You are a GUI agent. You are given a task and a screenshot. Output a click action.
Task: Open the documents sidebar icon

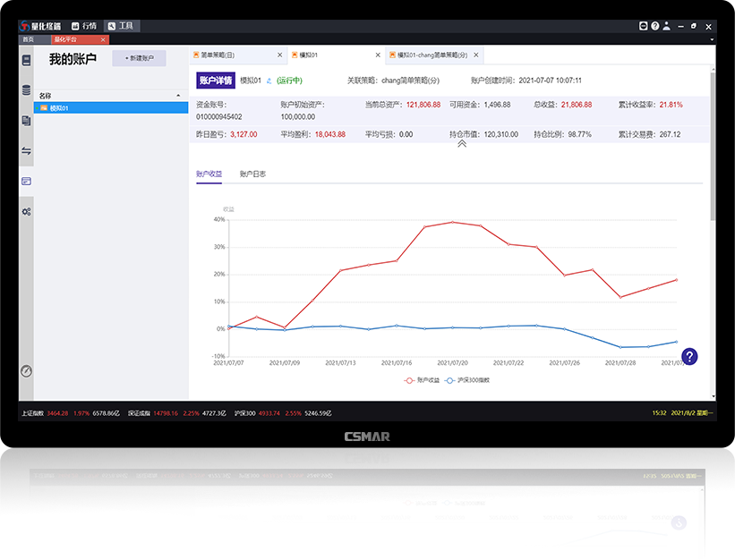[27, 120]
